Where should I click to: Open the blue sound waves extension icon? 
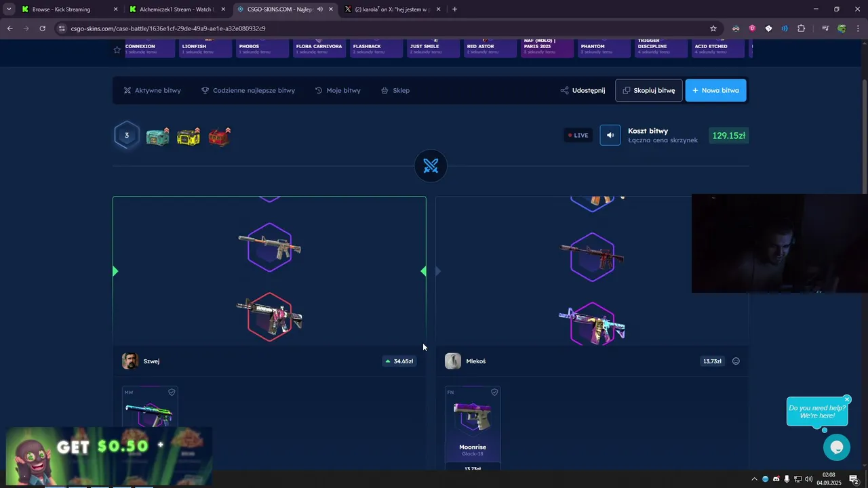tap(785, 28)
